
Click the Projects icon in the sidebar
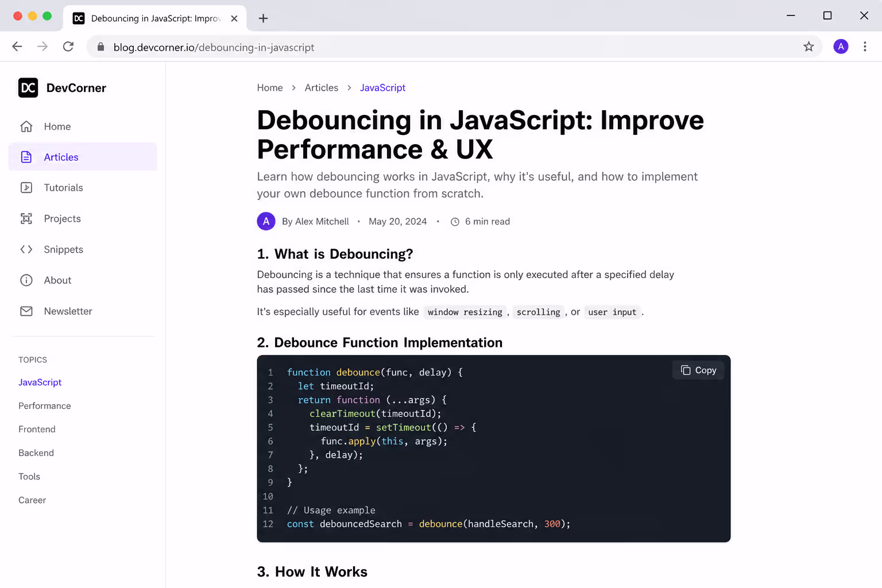26,218
